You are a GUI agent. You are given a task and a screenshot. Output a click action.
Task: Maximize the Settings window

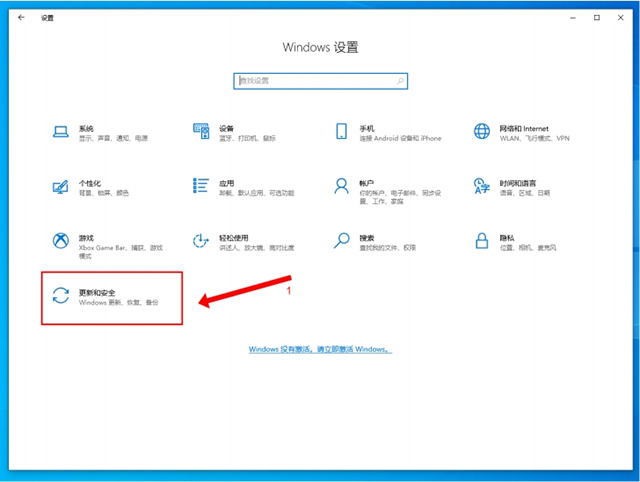tap(597, 18)
